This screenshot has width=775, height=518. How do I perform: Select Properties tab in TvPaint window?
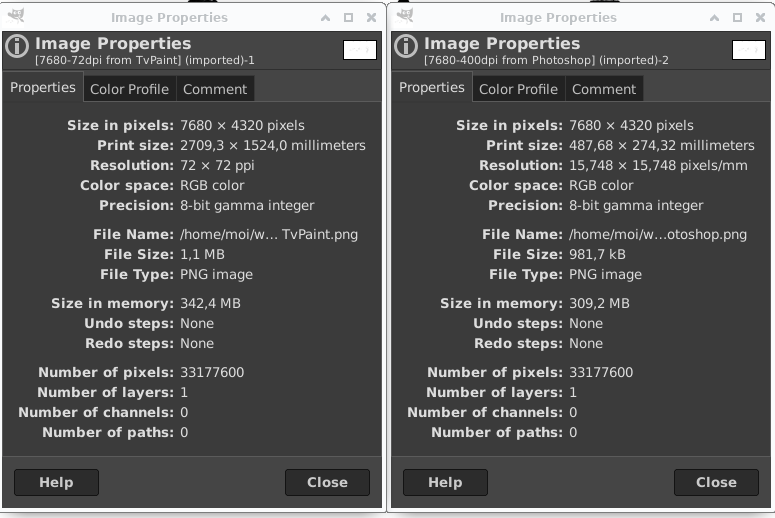tap(43, 87)
